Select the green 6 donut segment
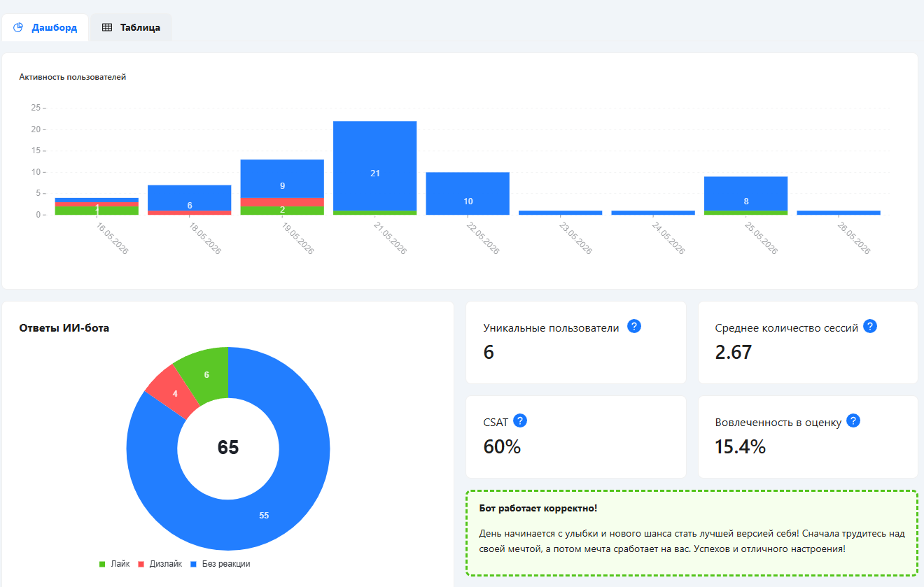This screenshot has height=587, width=924. [206, 374]
